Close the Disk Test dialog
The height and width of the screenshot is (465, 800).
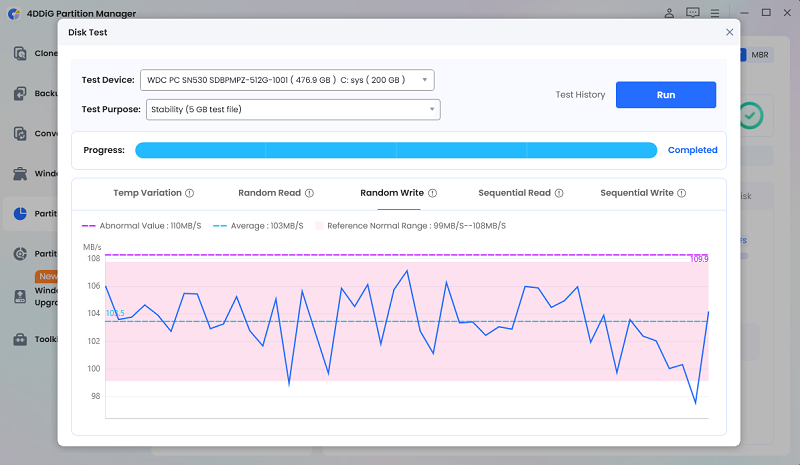point(730,32)
